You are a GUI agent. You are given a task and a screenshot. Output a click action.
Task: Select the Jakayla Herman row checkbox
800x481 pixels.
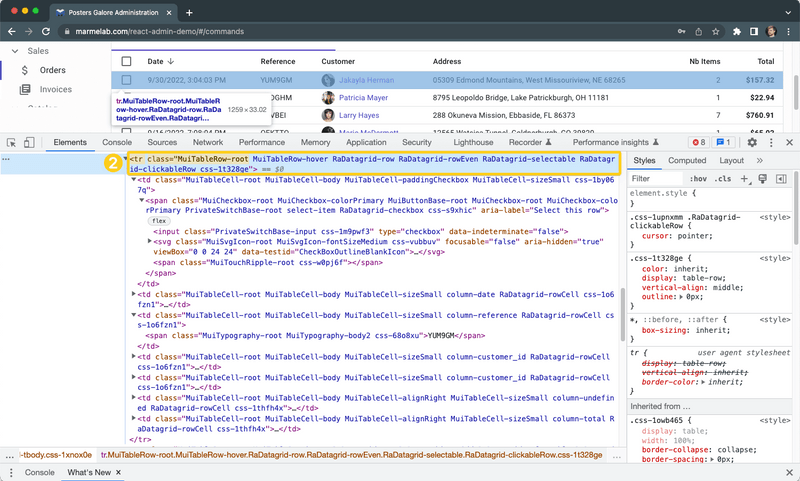[x=126, y=80]
